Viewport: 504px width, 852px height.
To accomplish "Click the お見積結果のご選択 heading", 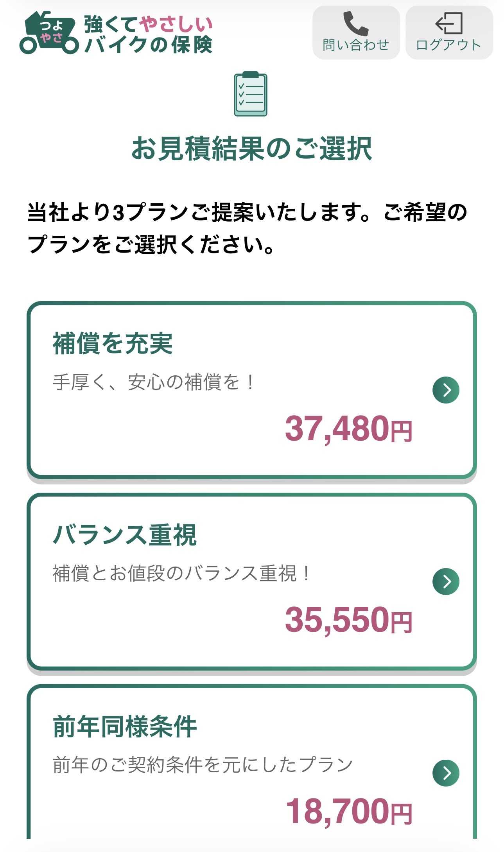I will (252, 149).
